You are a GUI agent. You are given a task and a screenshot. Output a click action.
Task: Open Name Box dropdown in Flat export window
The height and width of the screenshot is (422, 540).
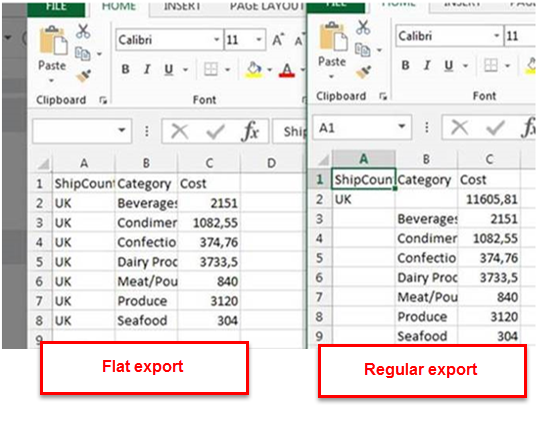point(122,130)
